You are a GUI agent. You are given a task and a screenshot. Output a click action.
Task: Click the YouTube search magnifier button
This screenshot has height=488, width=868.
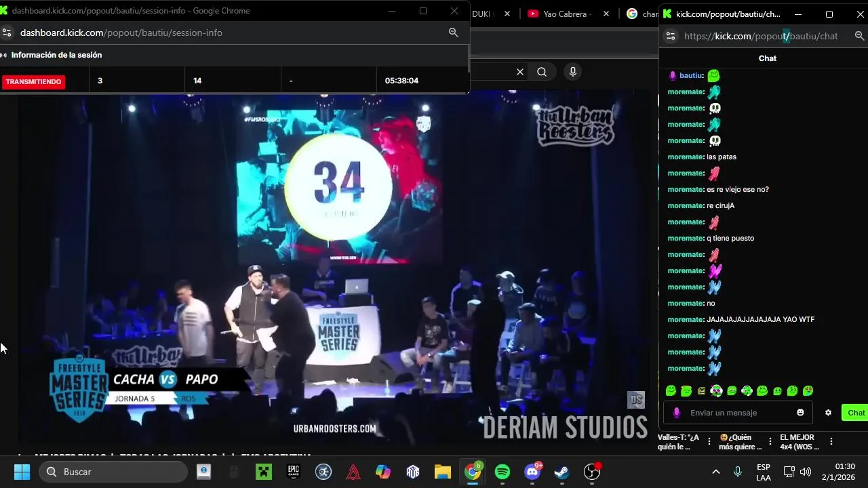(542, 72)
